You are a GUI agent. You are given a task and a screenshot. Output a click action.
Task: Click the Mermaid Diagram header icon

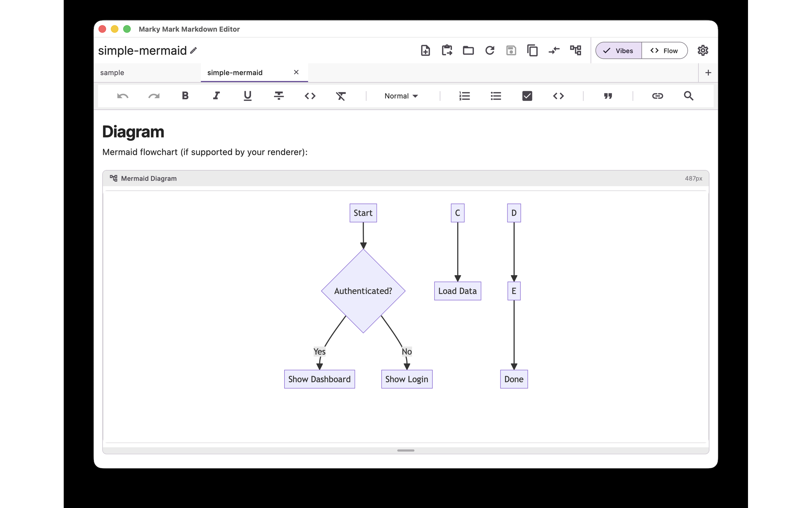tap(113, 178)
